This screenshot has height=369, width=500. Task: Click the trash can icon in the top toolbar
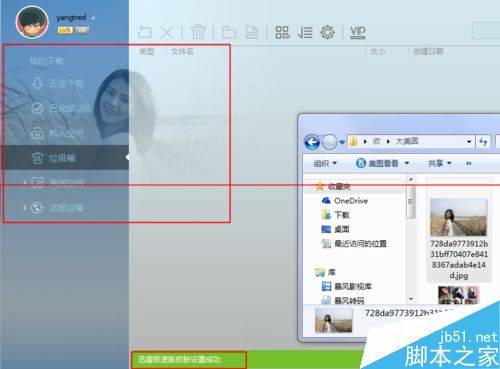click(x=198, y=32)
